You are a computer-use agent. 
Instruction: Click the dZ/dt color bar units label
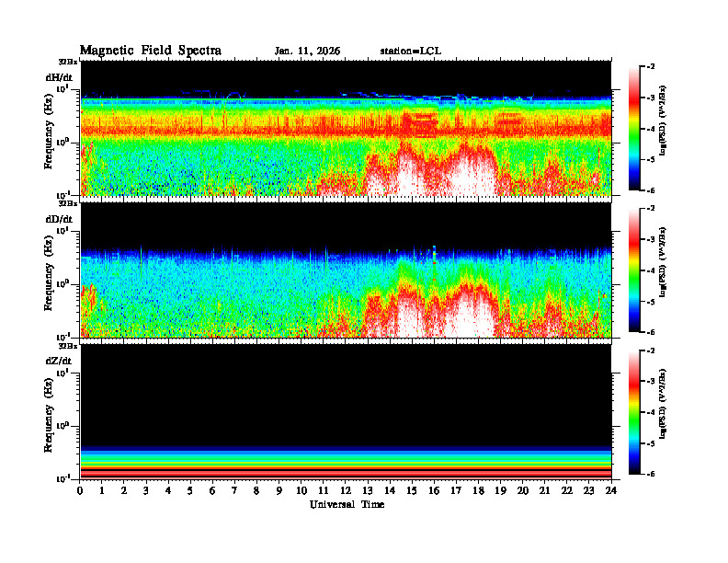[x=663, y=404]
